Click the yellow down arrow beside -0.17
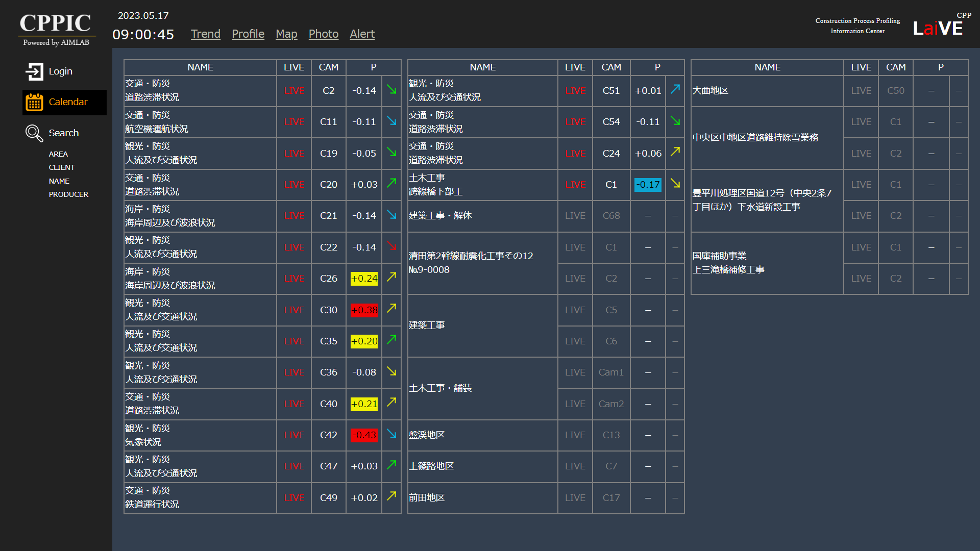The width and height of the screenshot is (980, 551). tap(675, 184)
